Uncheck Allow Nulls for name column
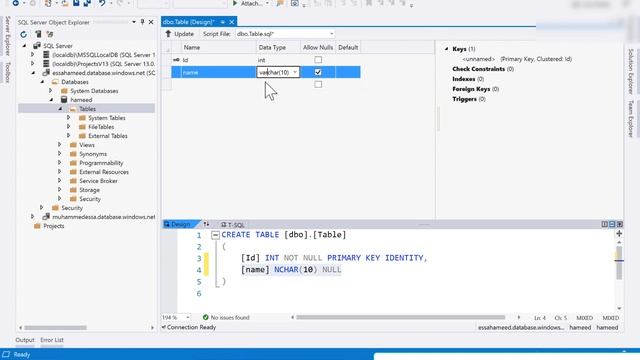This screenshot has height=360, width=640. (x=318, y=72)
